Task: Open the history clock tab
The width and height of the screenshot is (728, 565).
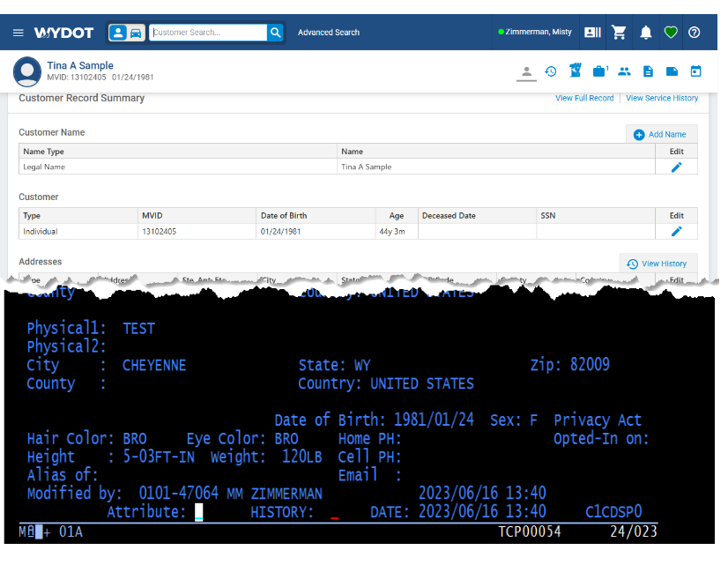Action: point(551,71)
